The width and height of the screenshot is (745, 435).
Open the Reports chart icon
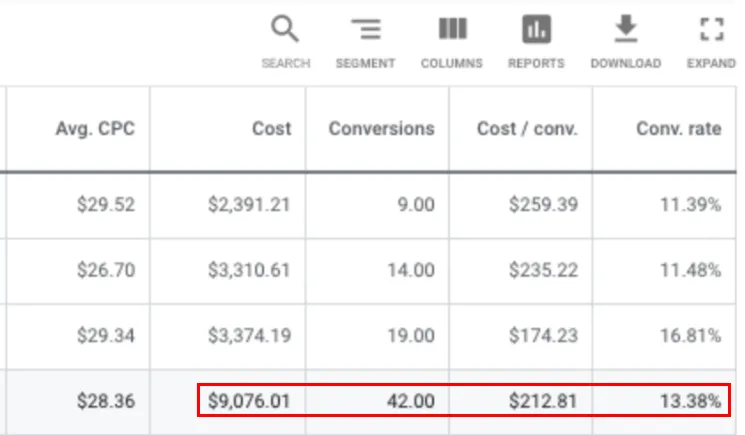coord(536,29)
